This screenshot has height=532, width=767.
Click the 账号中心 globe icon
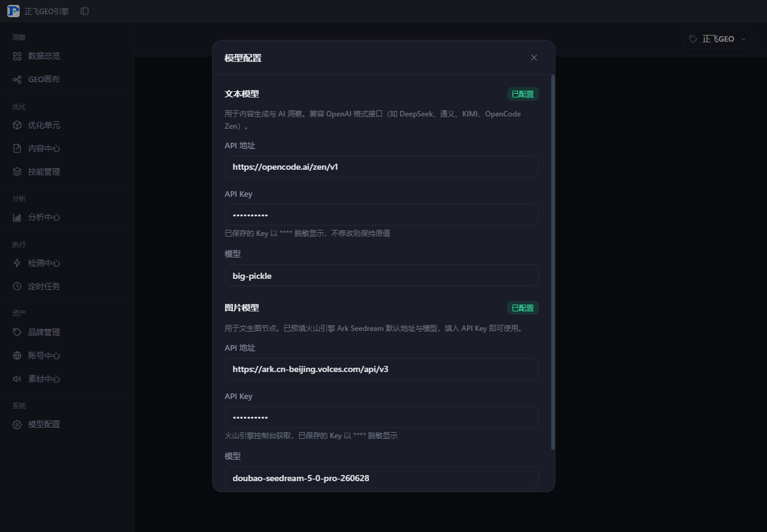pos(17,355)
